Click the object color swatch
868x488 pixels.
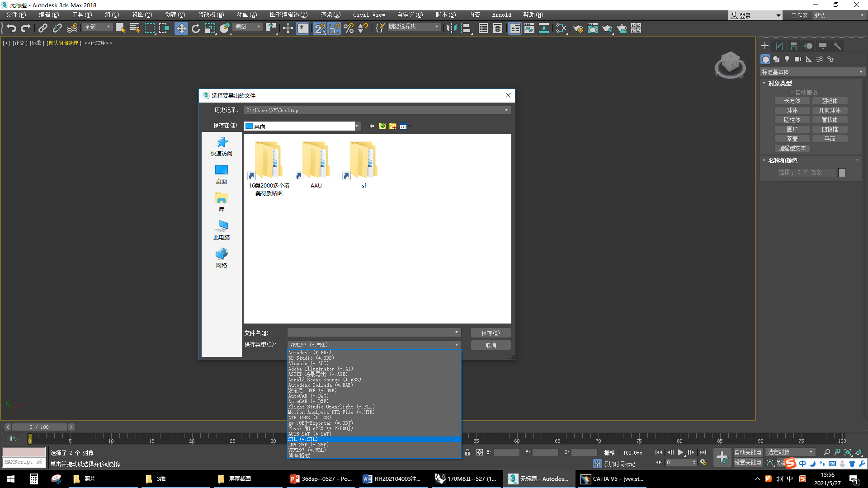[842, 173]
